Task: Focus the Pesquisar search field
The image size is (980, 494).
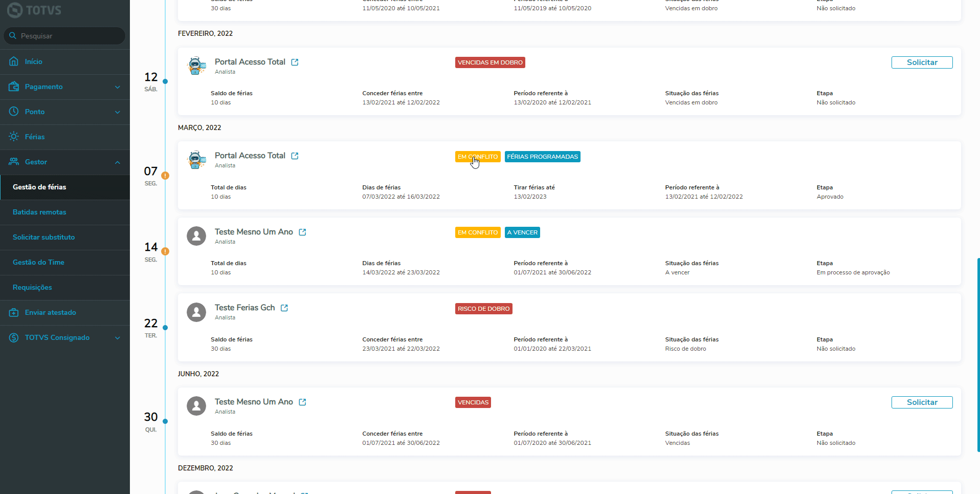Action: pyautogui.click(x=64, y=36)
